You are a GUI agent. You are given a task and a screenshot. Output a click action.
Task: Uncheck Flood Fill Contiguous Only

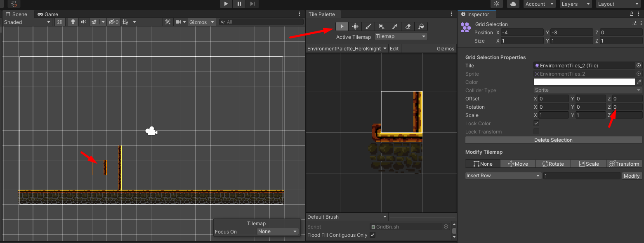tap(373, 235)
